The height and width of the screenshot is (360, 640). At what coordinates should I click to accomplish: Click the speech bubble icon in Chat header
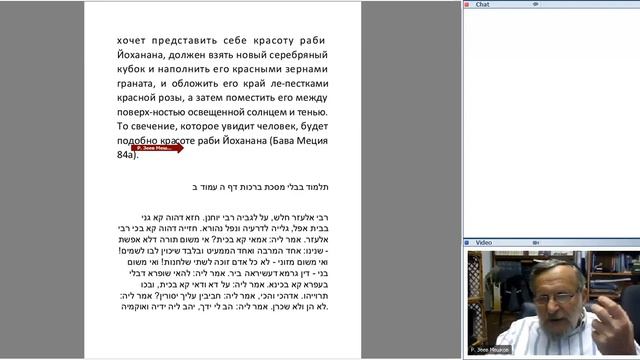click(536, 4)
